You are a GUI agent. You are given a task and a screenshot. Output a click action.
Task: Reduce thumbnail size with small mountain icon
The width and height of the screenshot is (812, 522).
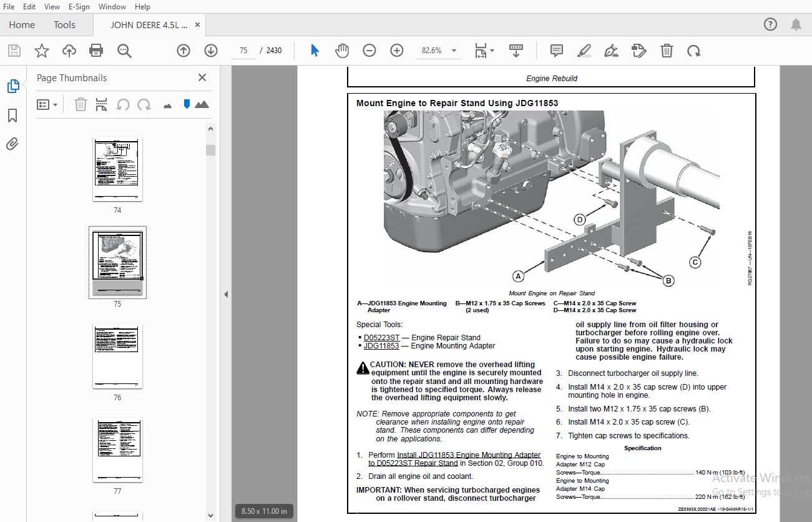167,106
